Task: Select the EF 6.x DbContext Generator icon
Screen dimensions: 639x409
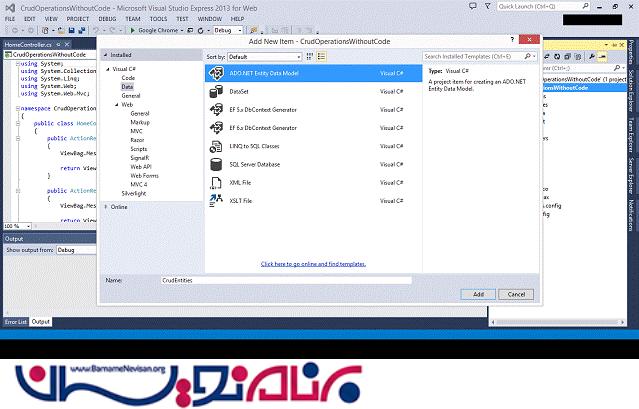Action: tap(215, 127)
